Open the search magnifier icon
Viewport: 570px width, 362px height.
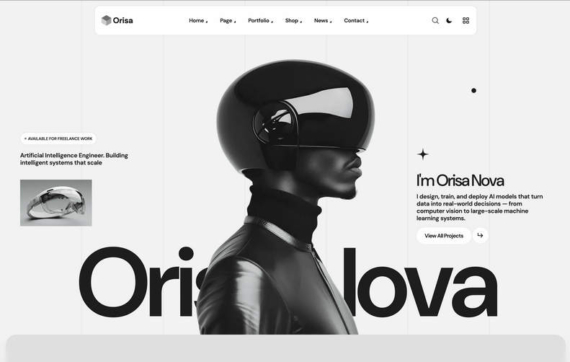pos(435,20)
